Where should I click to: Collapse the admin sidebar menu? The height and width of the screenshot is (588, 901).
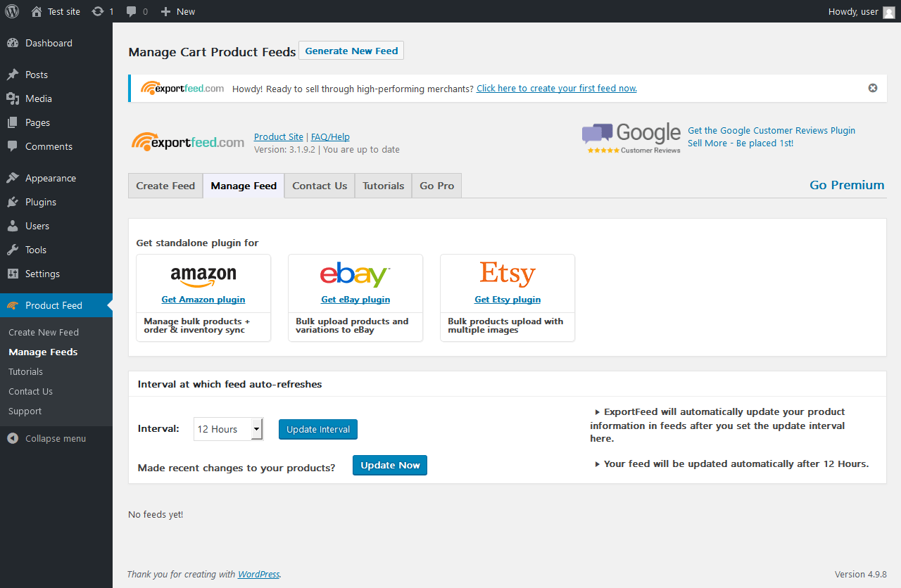55,438
